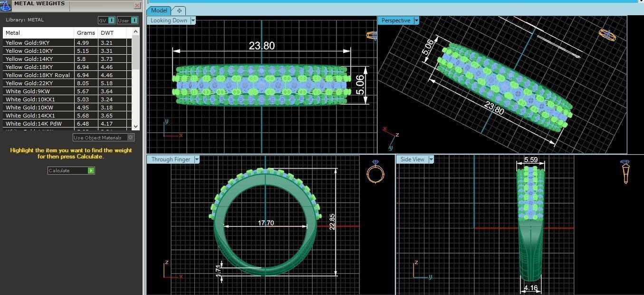This screenshot has height=295, width=644.
Task: Select the Yellow Gold:18KY Royal row
Action: point(67,75)
